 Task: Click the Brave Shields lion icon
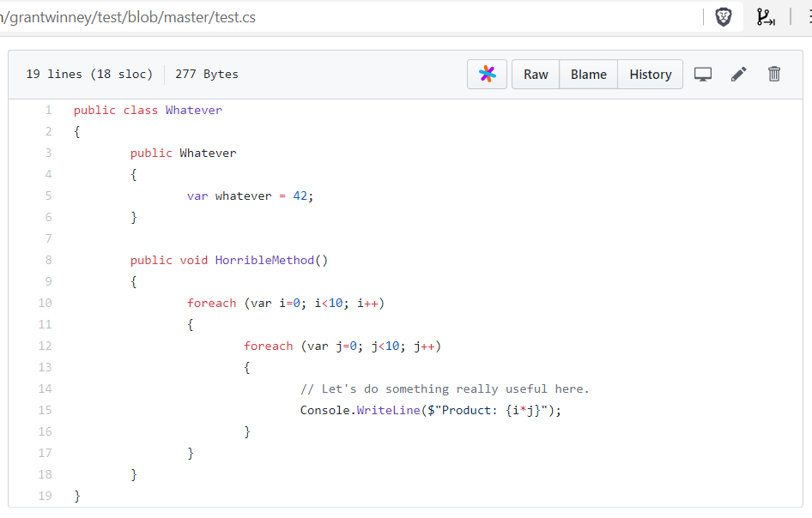pyautogui.click(x=724, y=17)
